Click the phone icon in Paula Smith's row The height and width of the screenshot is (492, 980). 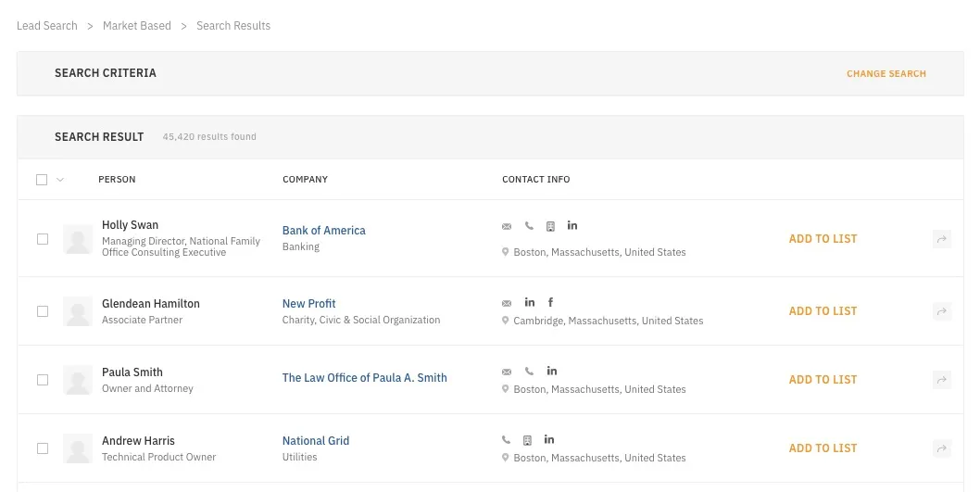click(x=529, y=372)
